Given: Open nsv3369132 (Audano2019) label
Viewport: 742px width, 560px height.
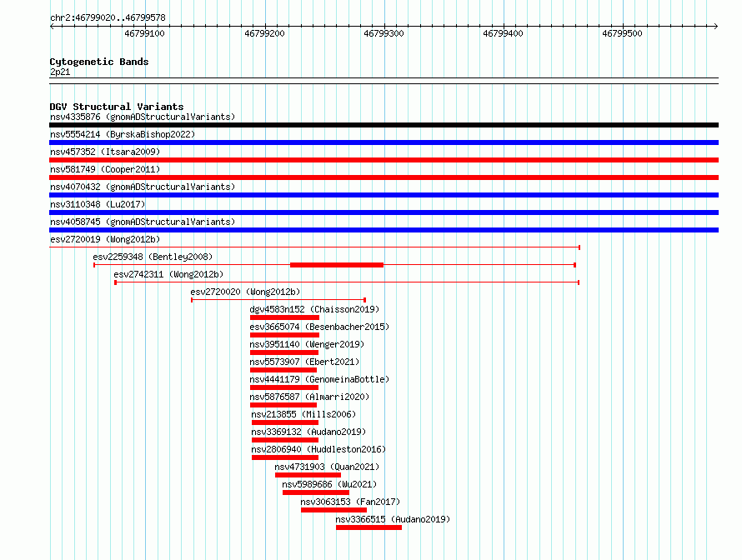Looking at the screenshot, I should [x=308, y=432].
